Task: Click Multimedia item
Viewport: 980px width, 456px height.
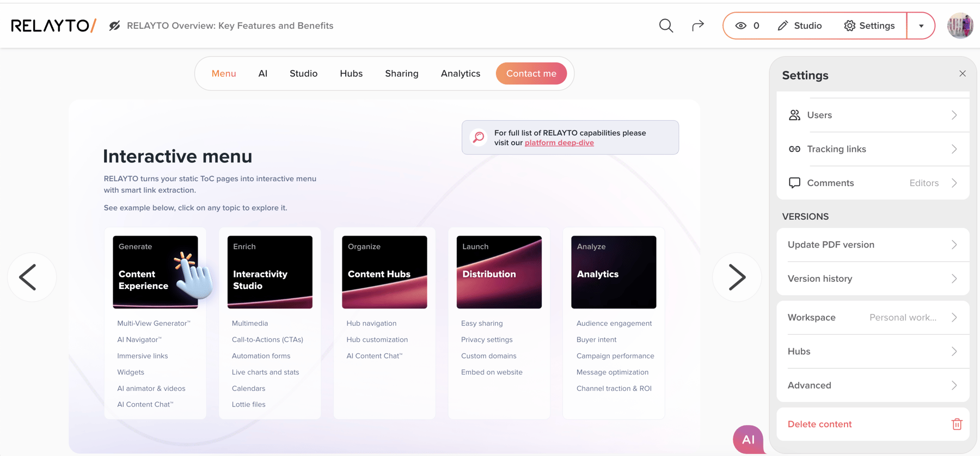Action: point(250,323)
